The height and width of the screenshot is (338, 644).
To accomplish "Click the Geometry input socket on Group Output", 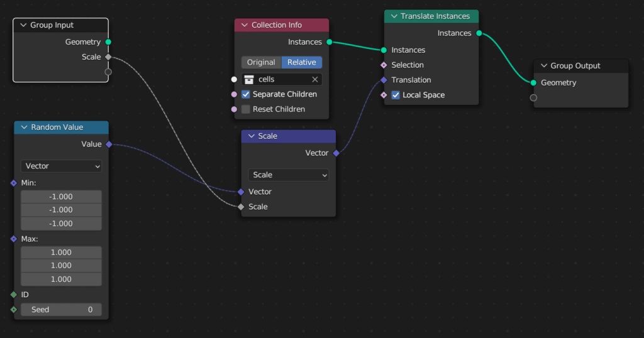I will [x=533, y=83].
